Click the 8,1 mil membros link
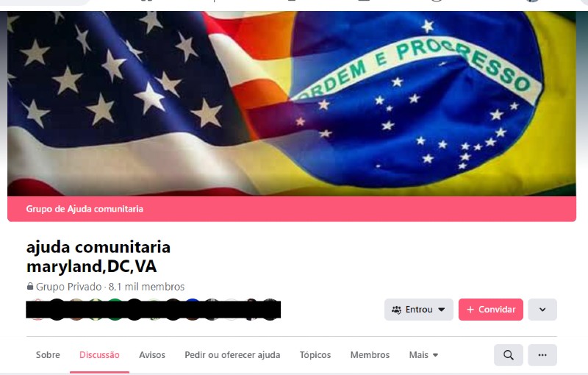 point(146,287)
